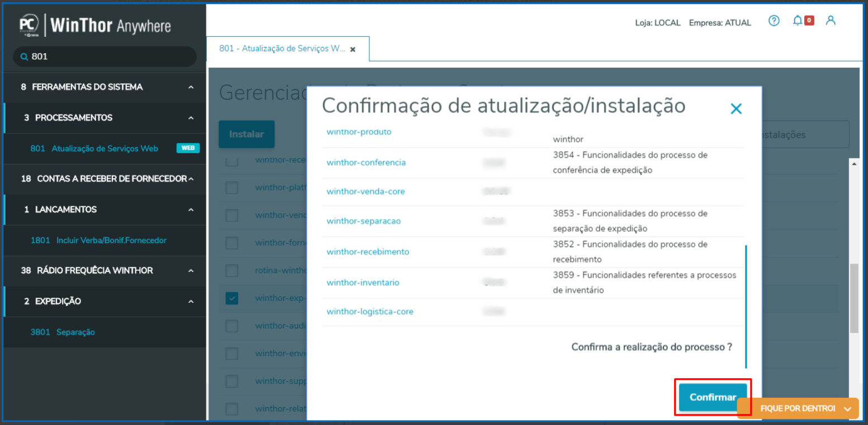Viewport: 868px width, 425px height.
Task: Collapse the Ferramentas do Sistema chevron
Action: 191,87
